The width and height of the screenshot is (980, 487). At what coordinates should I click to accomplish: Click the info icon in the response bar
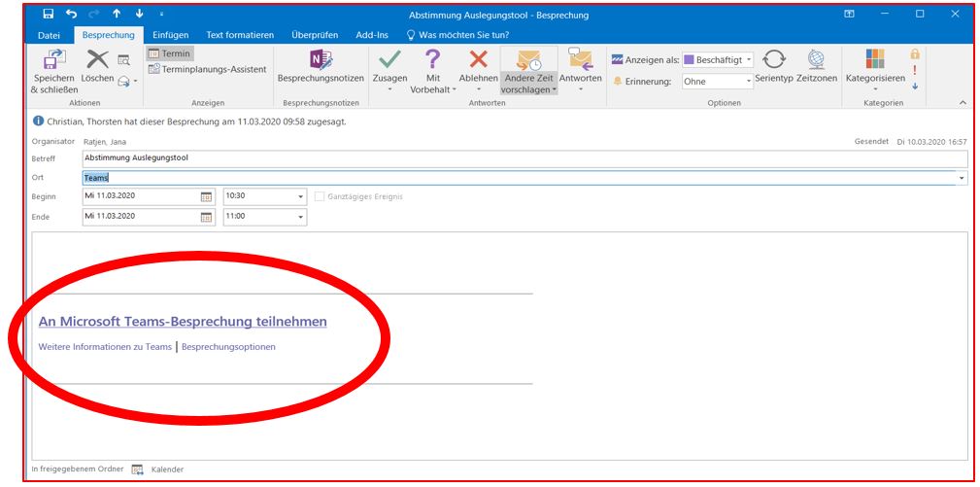pyautogui.click(x=39, y=122)
